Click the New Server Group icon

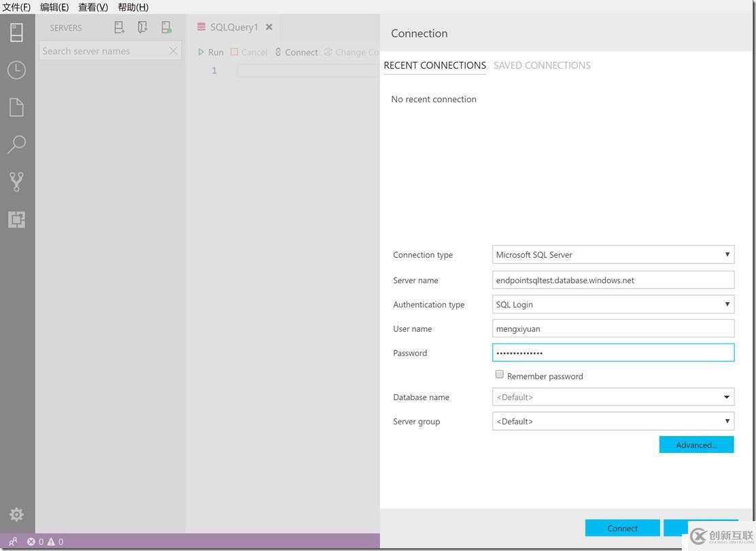[142, 27]
